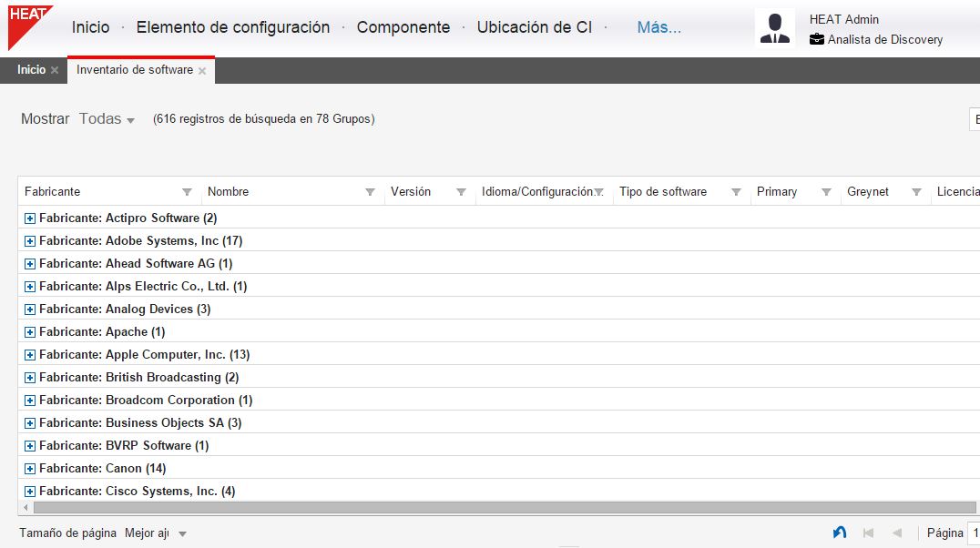Screen dimensions: 980x548
Task: Expand the Apple Computer, Inc. group
Action: point(29,355)
